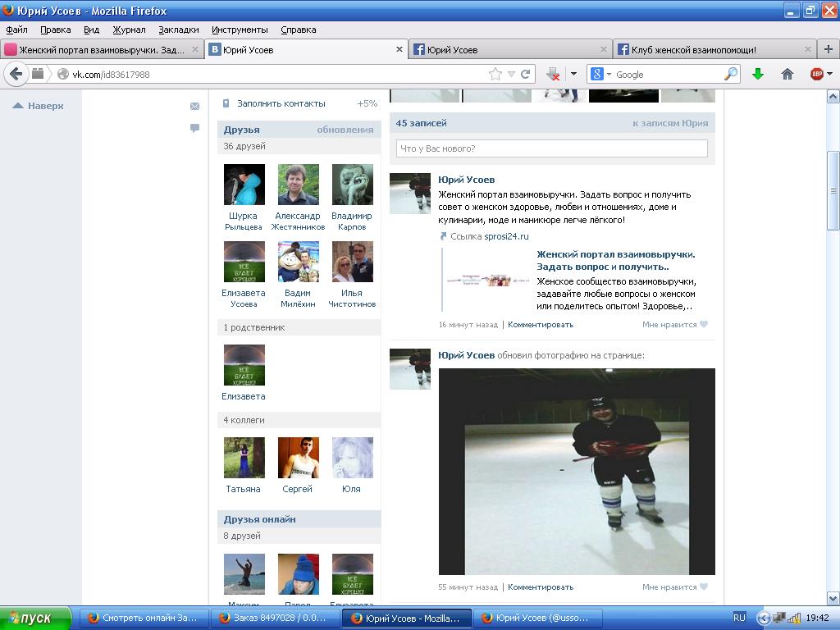Close the Женский портал взаимовыручки tab
840x630 pixels.
coord(195,49)
